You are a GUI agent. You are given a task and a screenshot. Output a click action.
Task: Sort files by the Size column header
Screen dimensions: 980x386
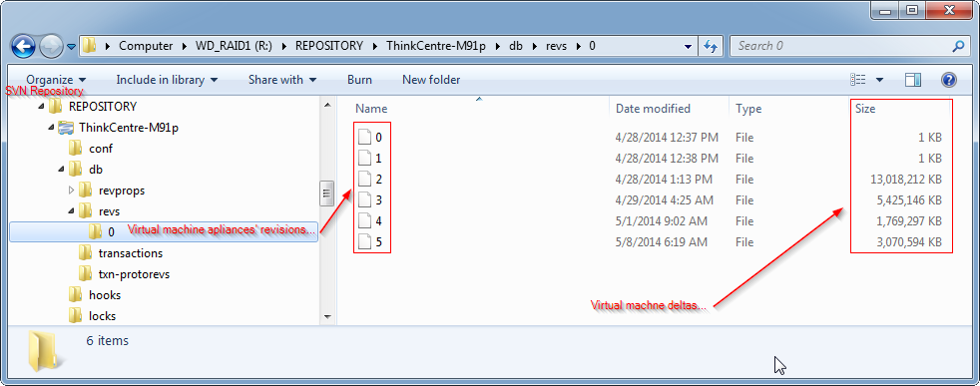tap(900, 108)
